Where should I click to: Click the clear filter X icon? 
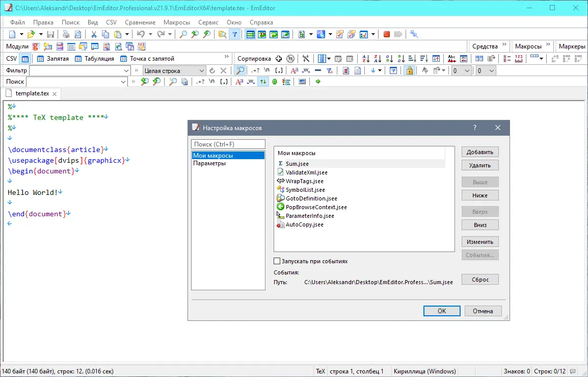[224, 70]
